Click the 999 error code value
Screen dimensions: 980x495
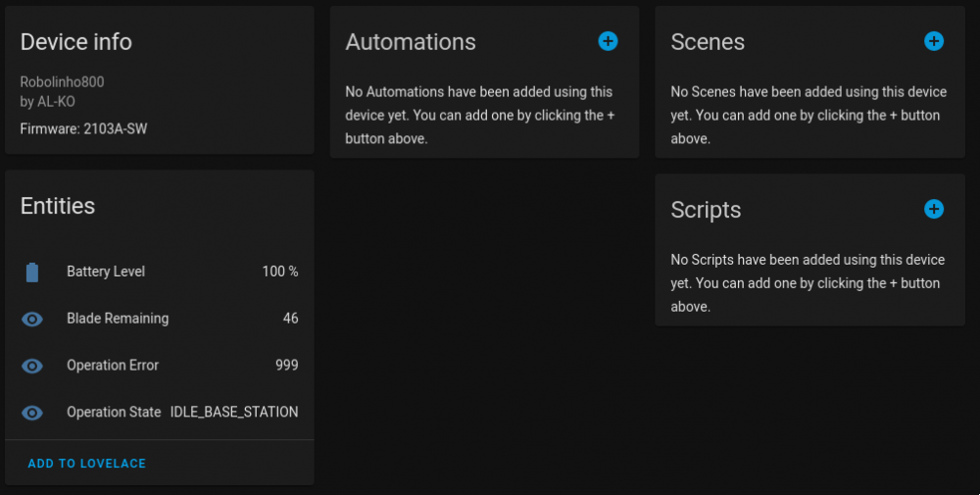286,366
